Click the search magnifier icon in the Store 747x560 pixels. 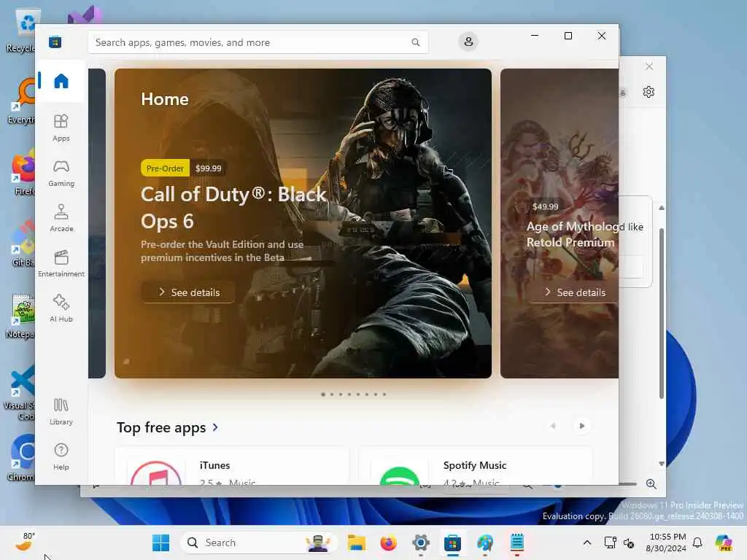pos(415,42)
